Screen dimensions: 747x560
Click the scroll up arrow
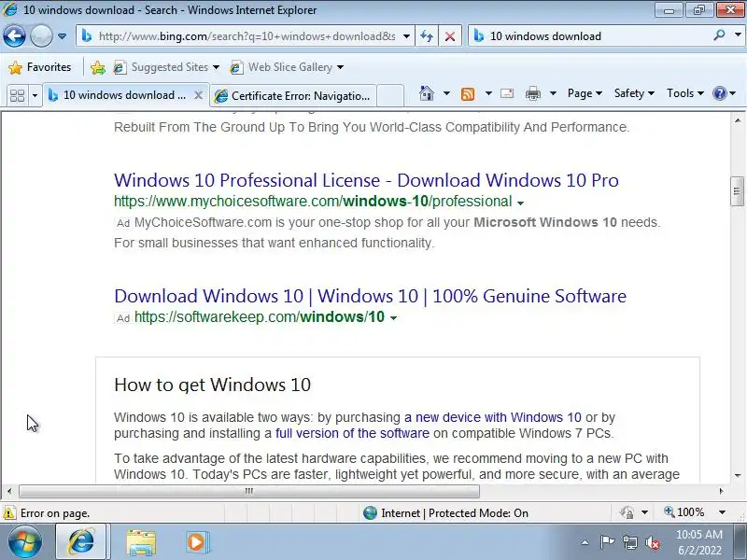click(x=738, y=119)
